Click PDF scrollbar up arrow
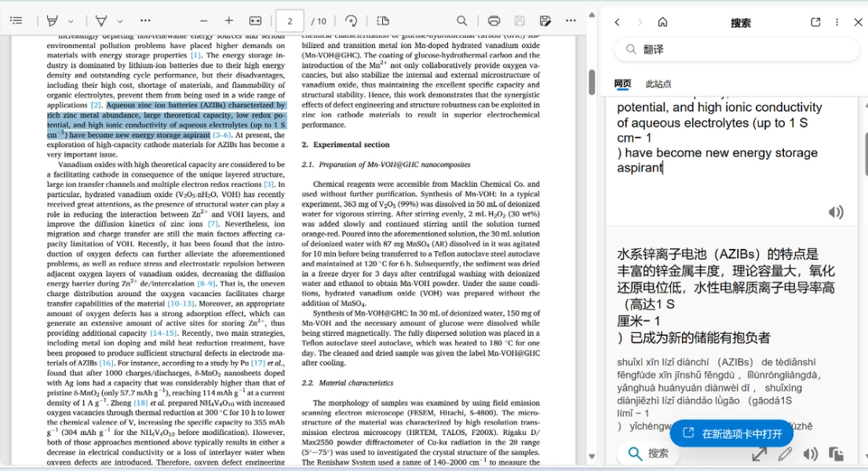This screenshot has width=868, height=471. coord(592,15)
